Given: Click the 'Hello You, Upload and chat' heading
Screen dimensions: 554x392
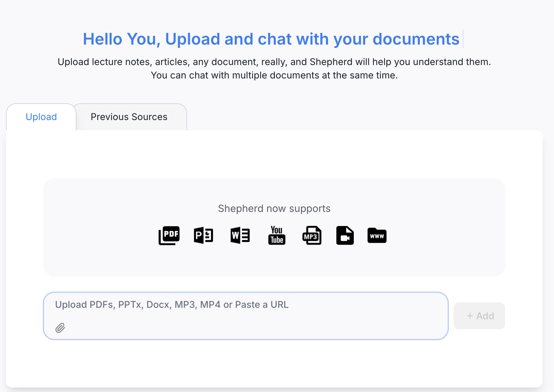Looking at the screenshot, I should tap(271, 39).
